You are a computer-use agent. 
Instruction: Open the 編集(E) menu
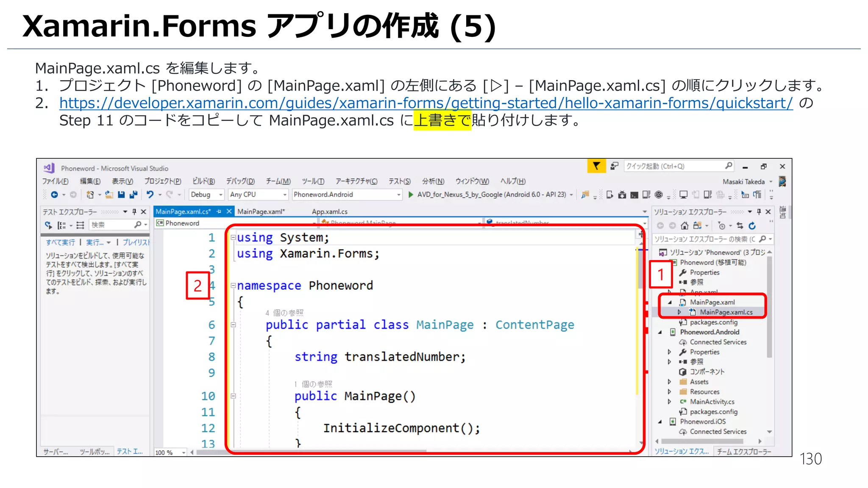coord(90,181)
